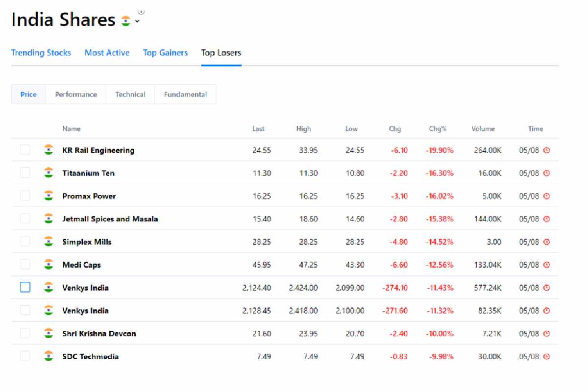
Task: Open KR Rail Engineering stock link
Action: pos(98,150)
